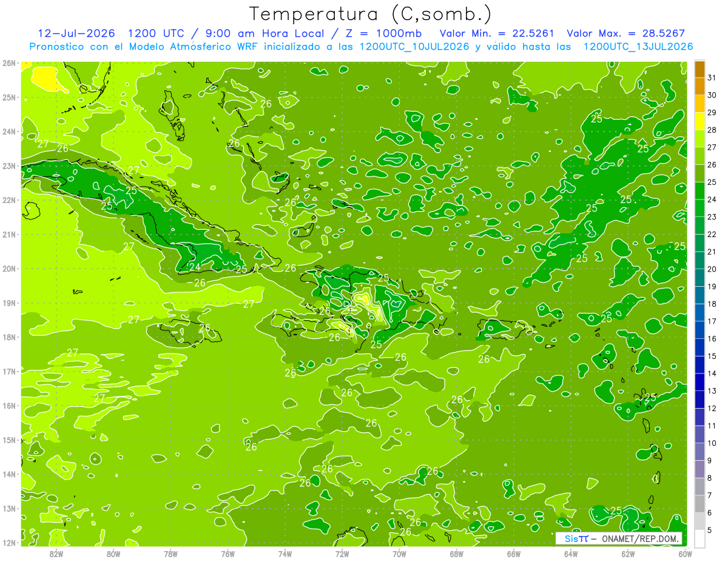Click the "16N" latitude axis label
728x562 pixels.
[x=9, y=406]
